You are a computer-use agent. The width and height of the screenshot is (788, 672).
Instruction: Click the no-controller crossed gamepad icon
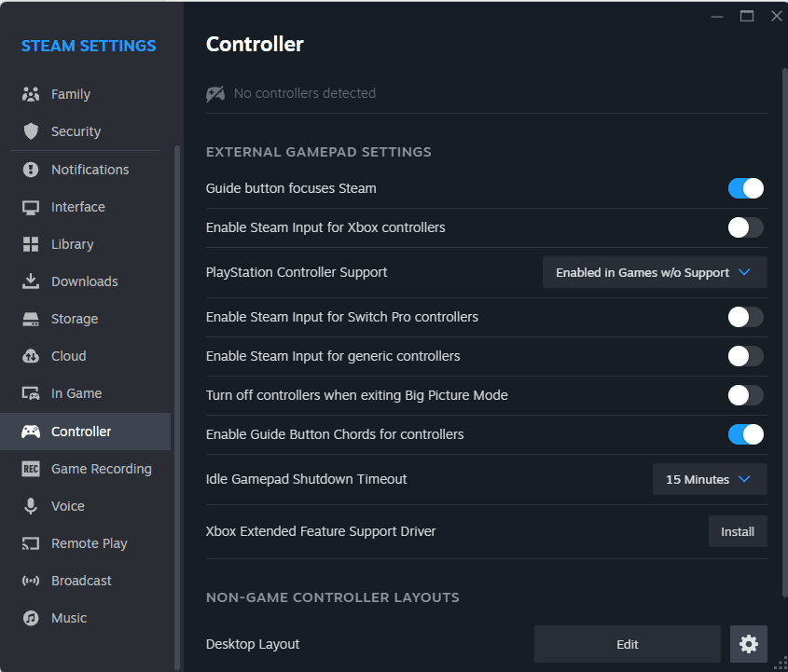click(215, 93)
